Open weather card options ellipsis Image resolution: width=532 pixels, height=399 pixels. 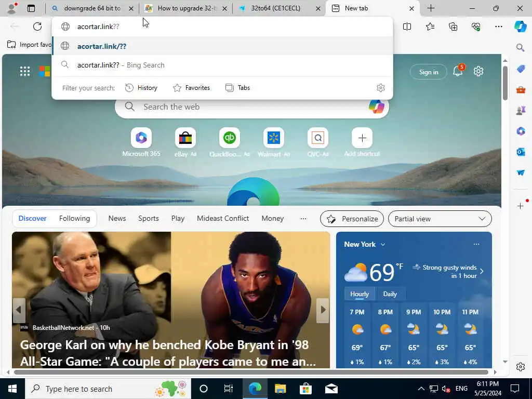tap(476, 244)
